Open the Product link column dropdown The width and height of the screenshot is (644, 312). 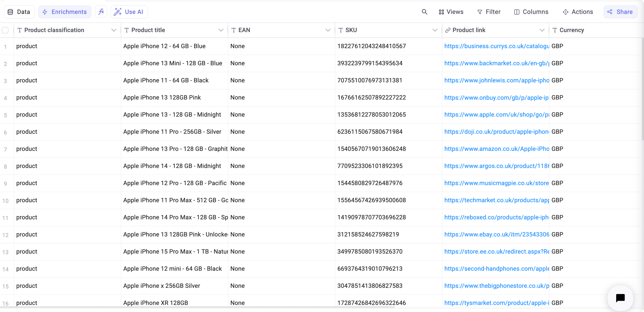point(542,30)
